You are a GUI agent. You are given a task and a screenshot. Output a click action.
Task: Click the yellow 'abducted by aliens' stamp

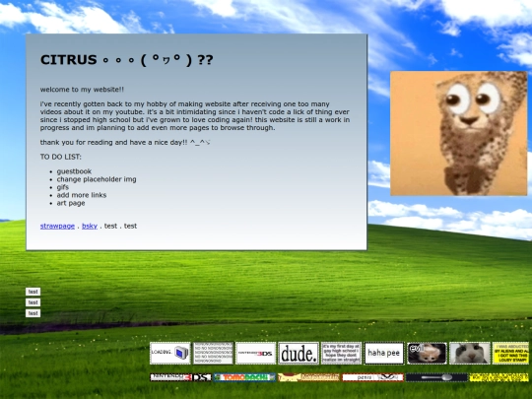(x=510, y=354)
